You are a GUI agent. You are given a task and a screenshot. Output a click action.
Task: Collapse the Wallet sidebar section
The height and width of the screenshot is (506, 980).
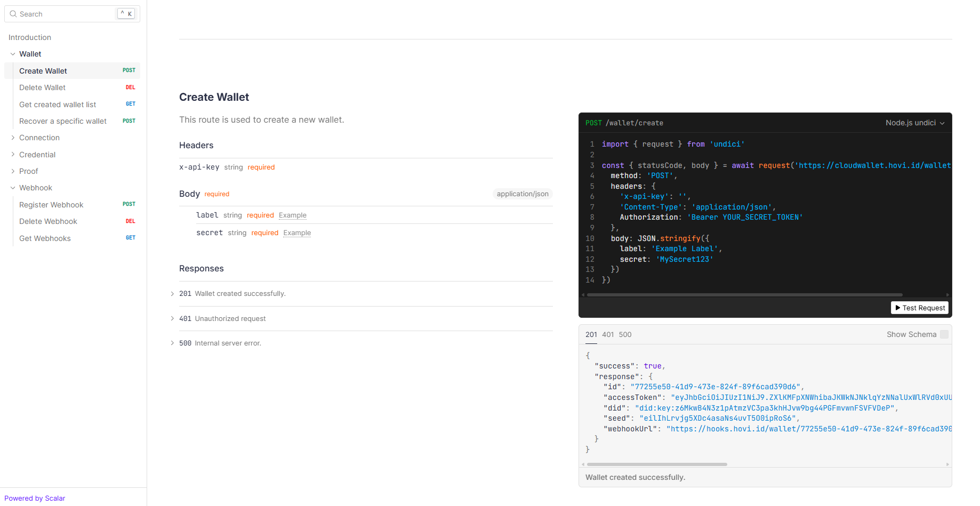coord(13,54)
